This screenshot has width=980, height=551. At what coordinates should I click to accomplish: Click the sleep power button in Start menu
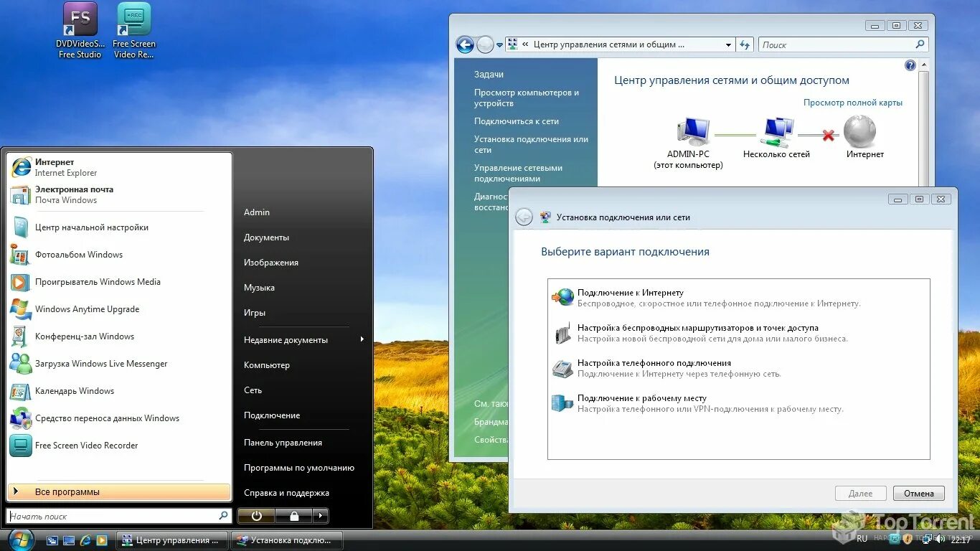(x=256, y=515)
